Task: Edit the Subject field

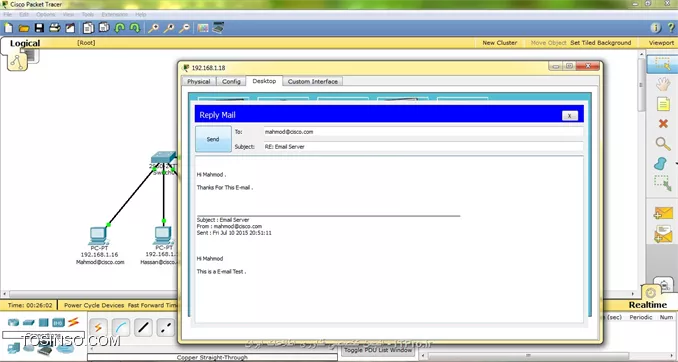Action: click(x=423, y=147)
